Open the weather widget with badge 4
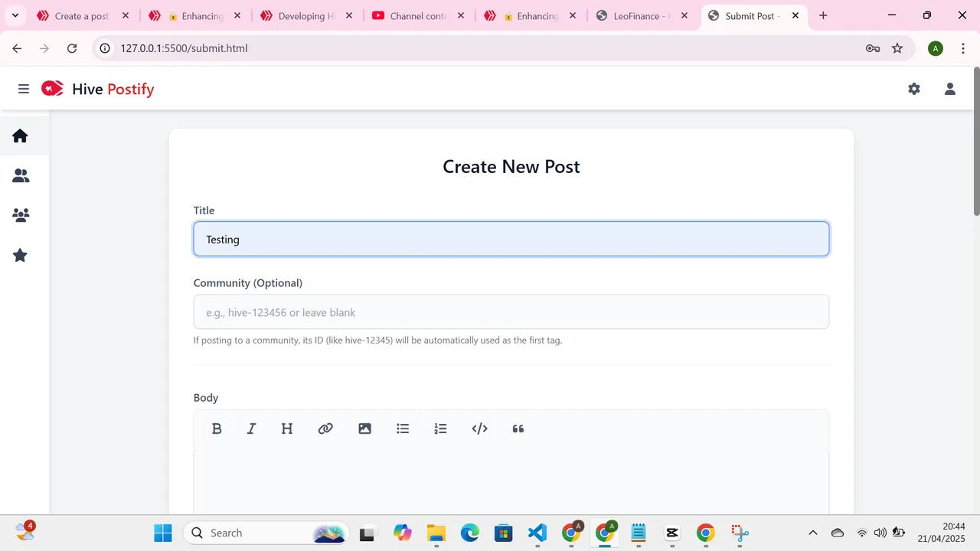Viewport: 980px width, 551px height. click(x=24, y=531)
